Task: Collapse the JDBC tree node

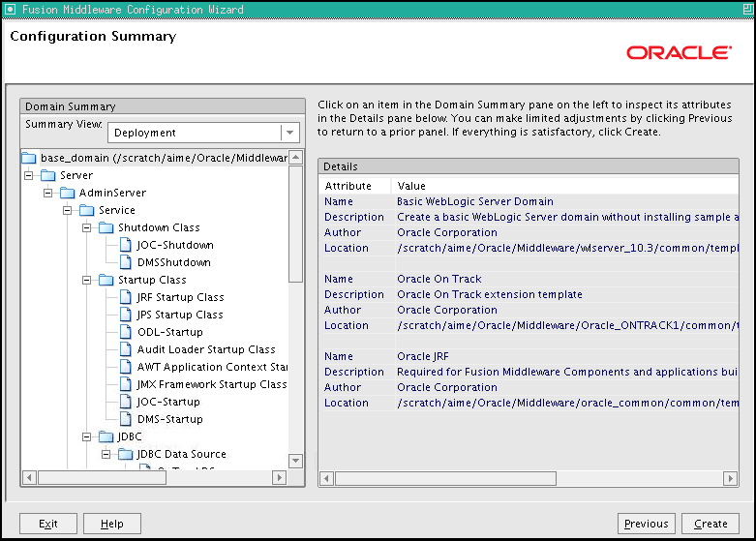Action: 87,436
